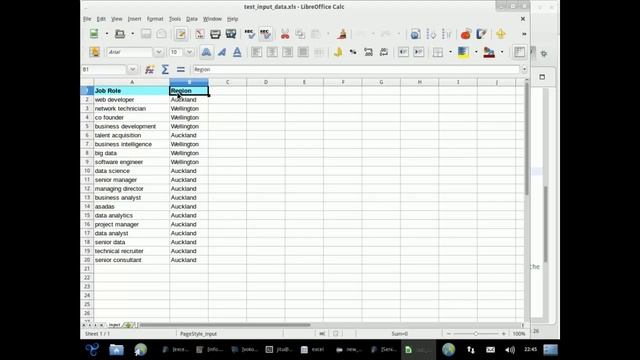Click the formula input line field
The height and width of the screenshot is (360, 640).
(356, 69)
